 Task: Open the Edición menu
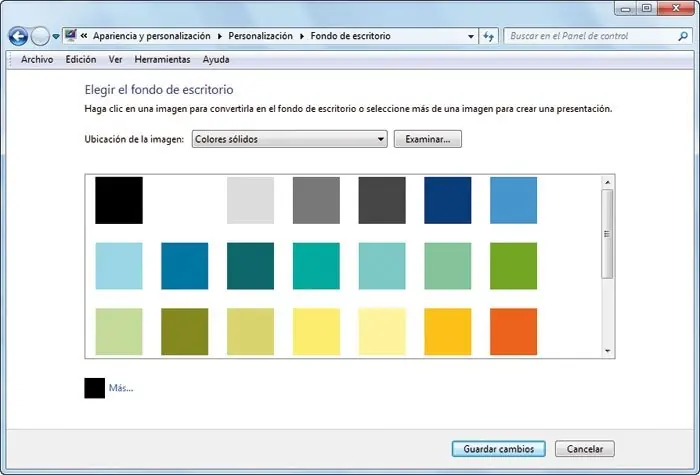click(81, 59)
